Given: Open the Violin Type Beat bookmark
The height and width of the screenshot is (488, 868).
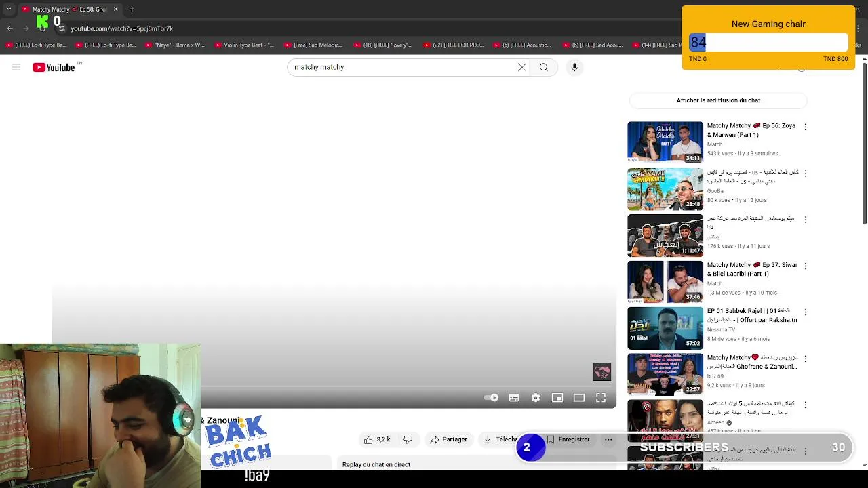Looking at the screenshot, I should pos(244,45).
